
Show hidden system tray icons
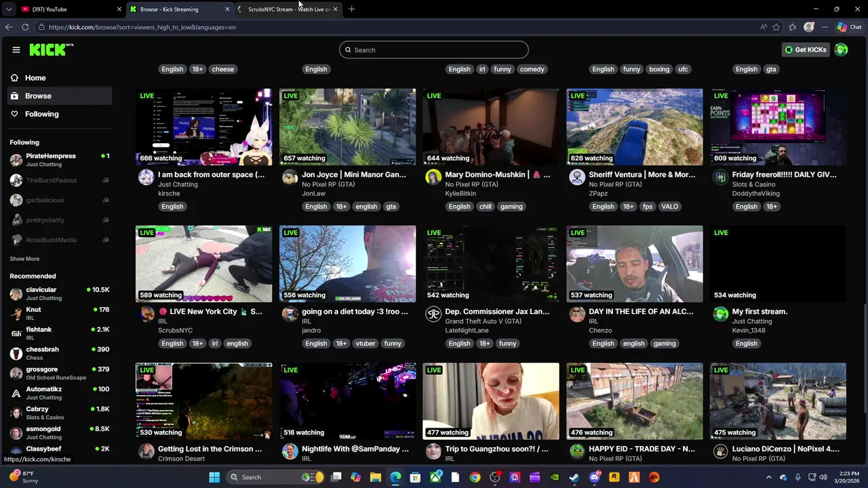point(769,477)
